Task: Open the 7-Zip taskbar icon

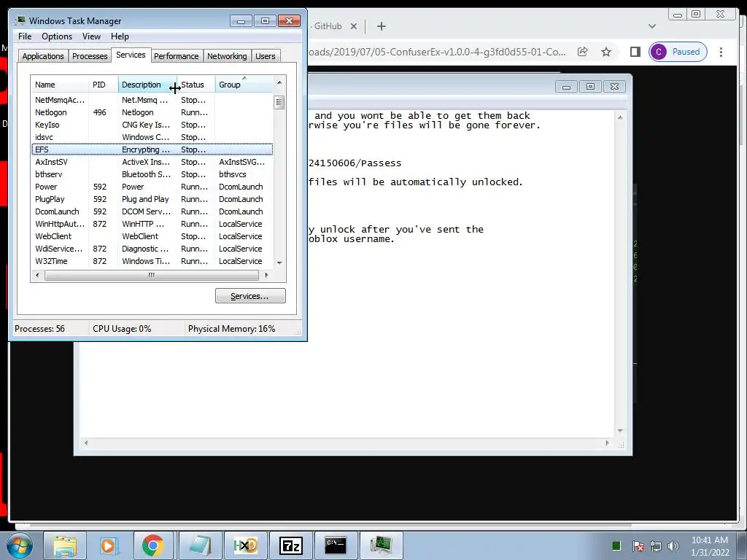Action: 290,545
